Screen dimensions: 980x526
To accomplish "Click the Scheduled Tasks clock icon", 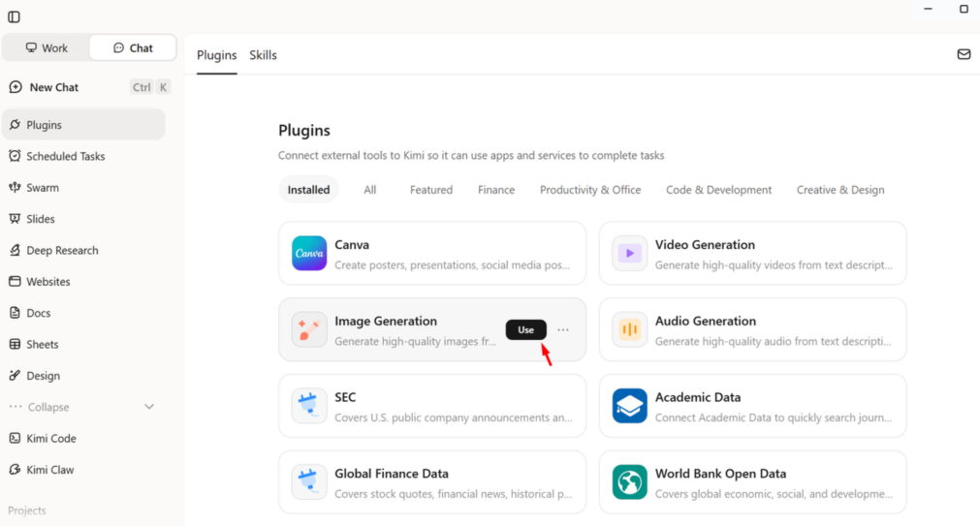I will 15,156.
